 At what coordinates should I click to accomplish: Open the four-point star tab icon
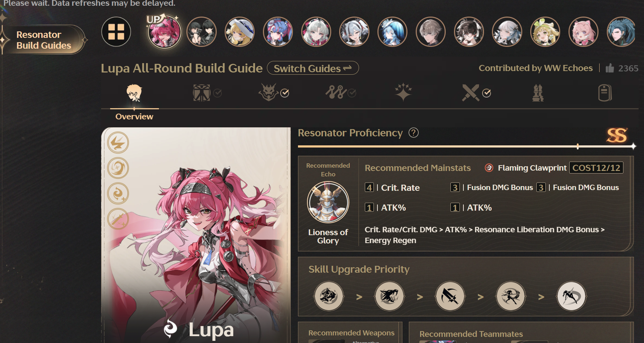tap(403, 92)
